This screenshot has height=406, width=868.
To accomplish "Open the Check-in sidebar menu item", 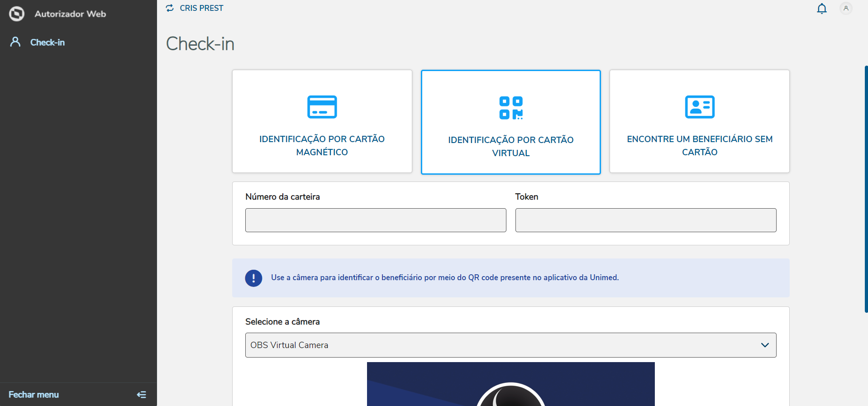I will [48, 42].
